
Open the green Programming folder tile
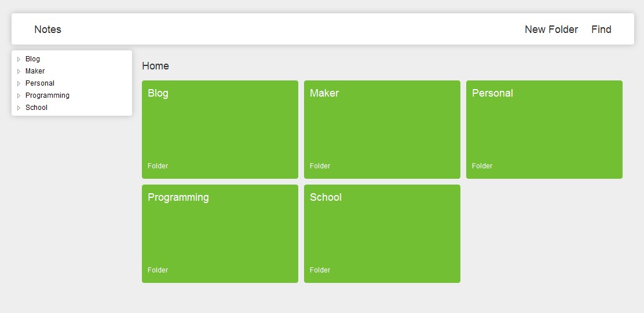click(x=220, y=234)
